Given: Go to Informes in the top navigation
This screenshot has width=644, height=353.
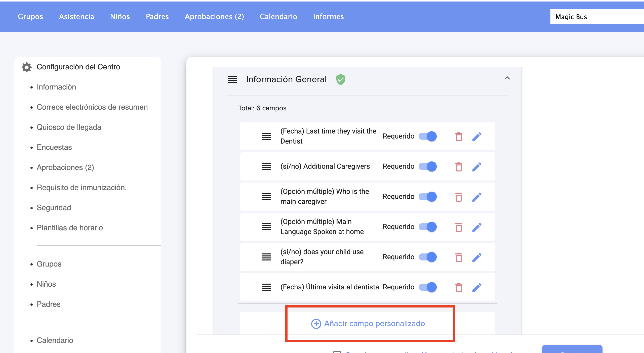Looking at the screenshot, I should (328, 17).
